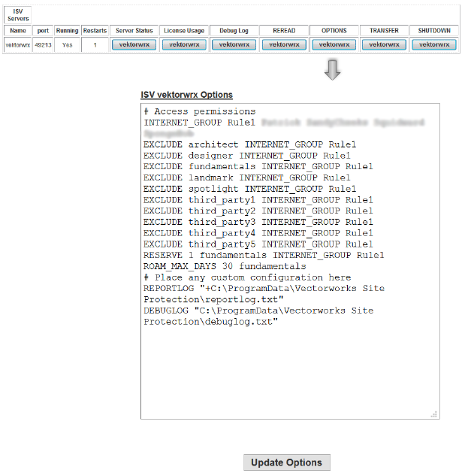View vektorwrx Debug Log
465x476 pixels.
[x=234, y=44]
